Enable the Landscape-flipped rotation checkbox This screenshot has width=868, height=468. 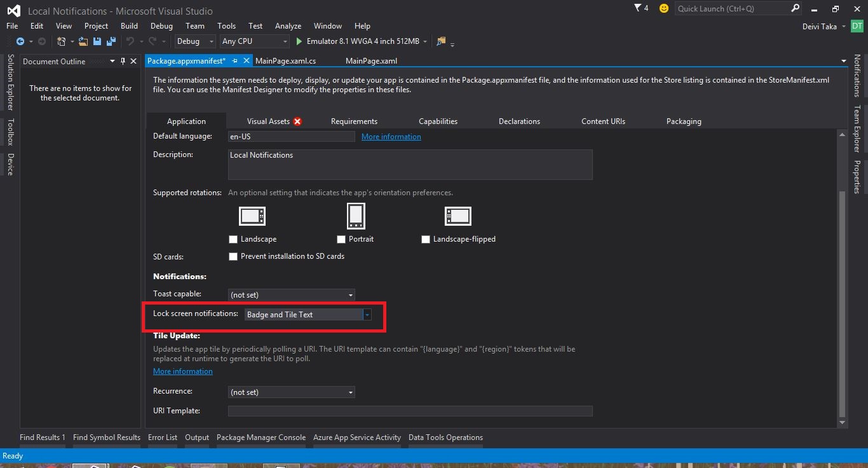(426, 239)
